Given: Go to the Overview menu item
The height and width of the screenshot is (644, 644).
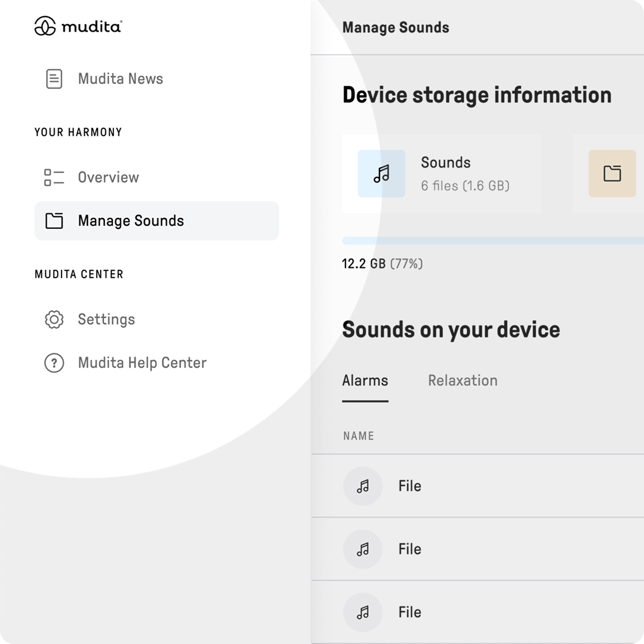Looking at the screenshot, I should point(108,177).
